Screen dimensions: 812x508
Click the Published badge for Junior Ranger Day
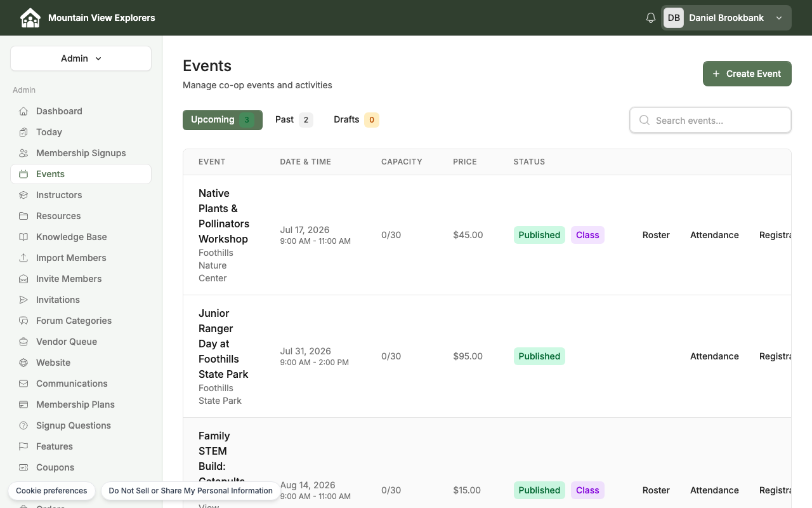pyautogui.click(x=539, y=356)
